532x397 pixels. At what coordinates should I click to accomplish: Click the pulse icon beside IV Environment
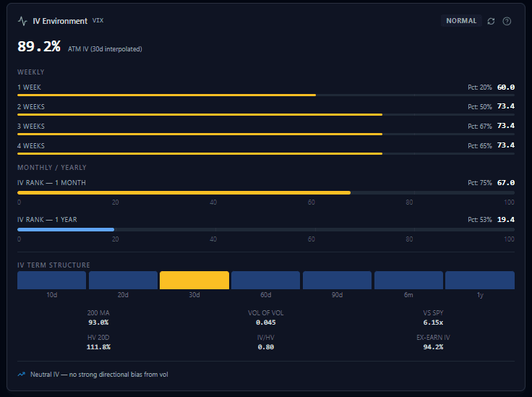pyautogui.click(x=22, y=21)
